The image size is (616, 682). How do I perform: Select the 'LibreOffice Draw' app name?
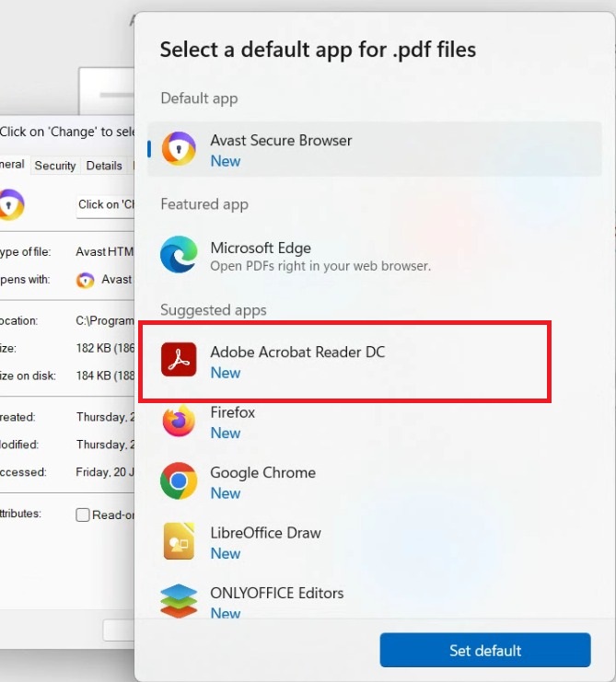265,533
